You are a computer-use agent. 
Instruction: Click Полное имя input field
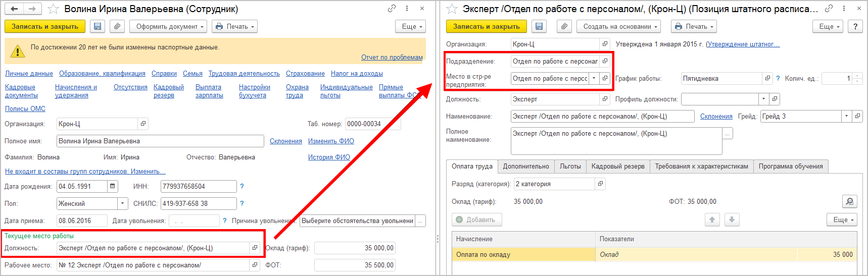pyautogui.click(x=160, y=141)
